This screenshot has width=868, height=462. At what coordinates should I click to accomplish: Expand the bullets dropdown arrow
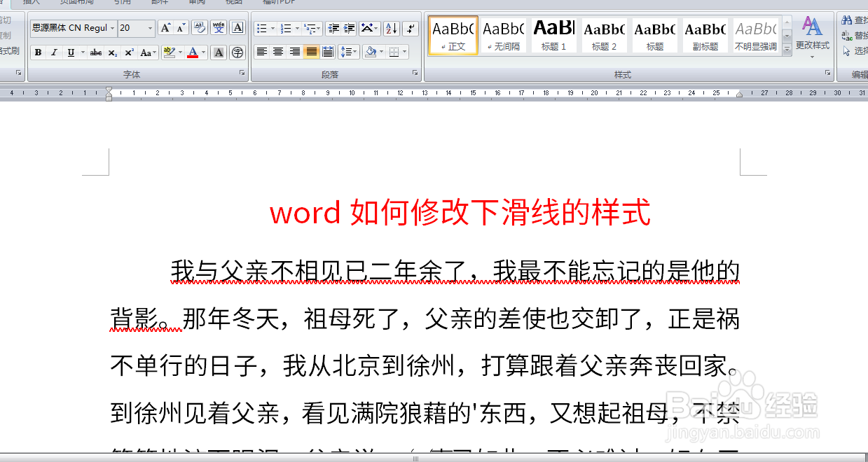[x=272, y=29]
